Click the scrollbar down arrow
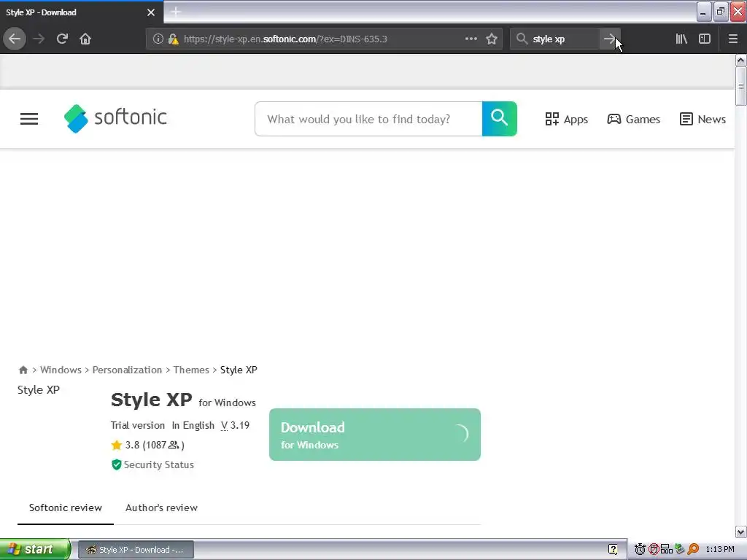 (x=740, y=532)
